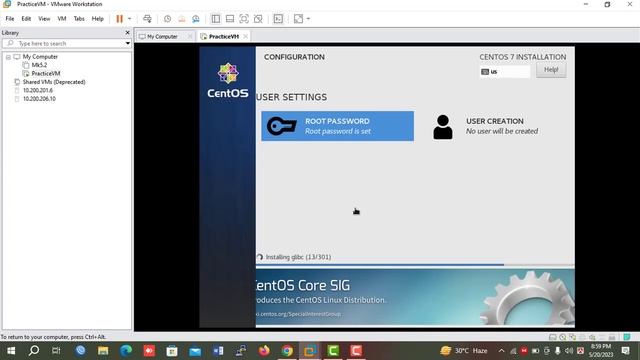
Task: Close the PracticeVM tab
Action: point(245,36)
